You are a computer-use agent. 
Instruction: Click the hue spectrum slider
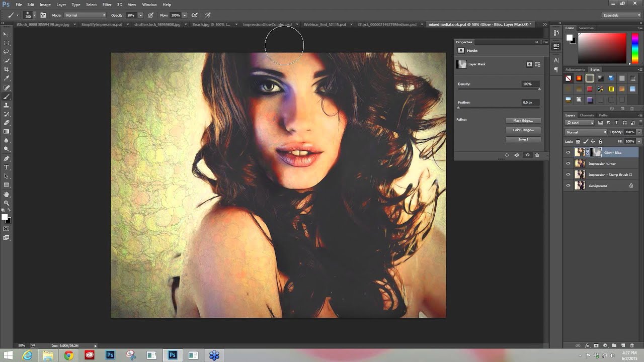635,48
